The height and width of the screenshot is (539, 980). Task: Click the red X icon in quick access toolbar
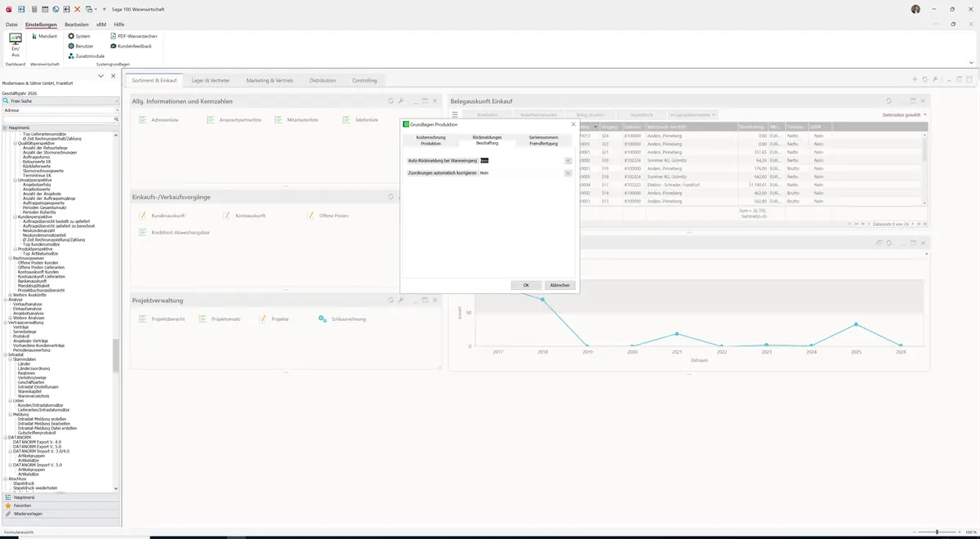tap(78, 9)
